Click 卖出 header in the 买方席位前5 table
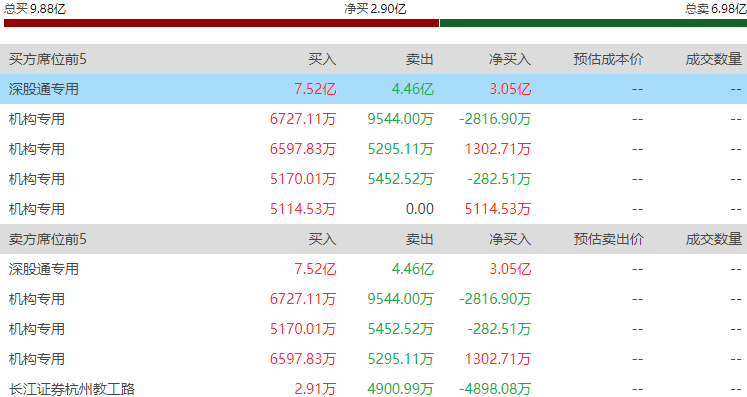 click(x=420, y=59)
